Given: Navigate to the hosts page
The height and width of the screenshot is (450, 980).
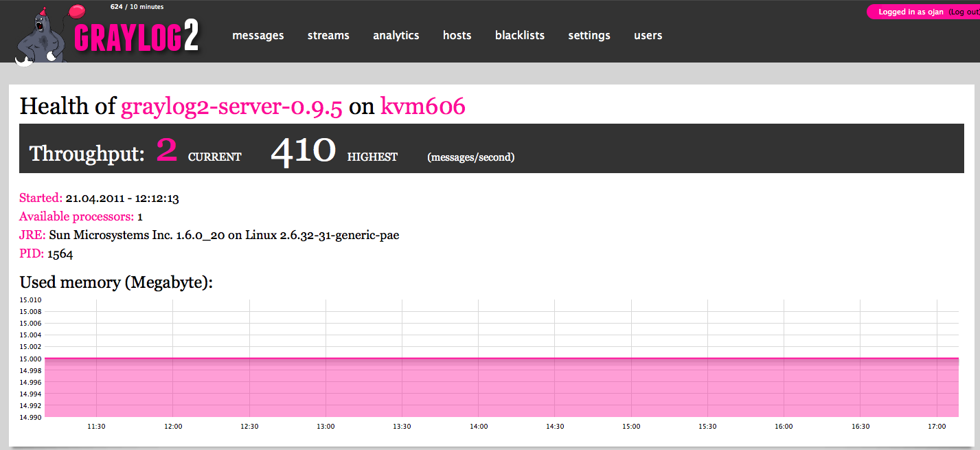Looking at the screenshot, I should (457, 36).
